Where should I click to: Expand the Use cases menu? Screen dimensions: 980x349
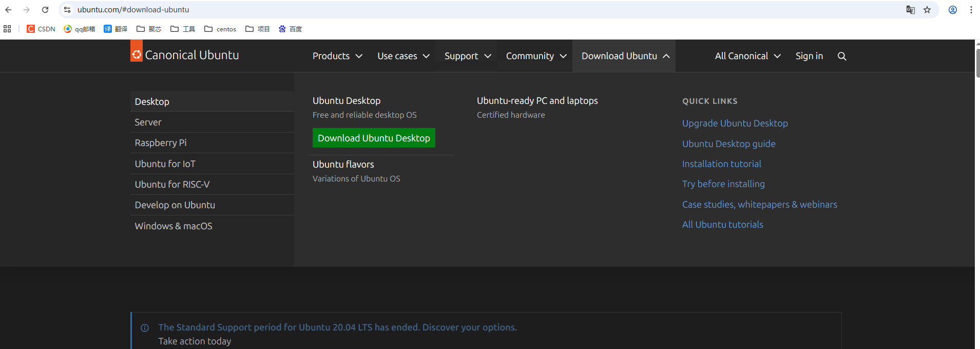pos(403,56)
